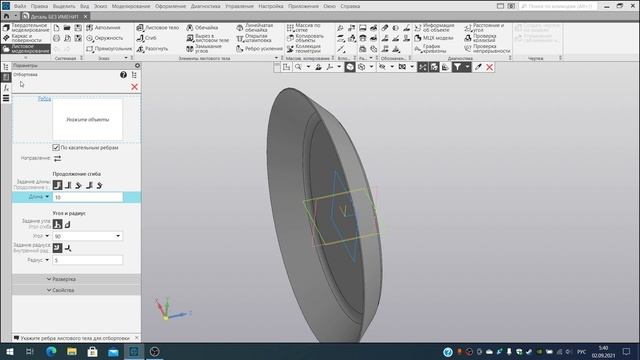Open the Справка menu
The width and height of the screenshot is (640, 360).
[x=350, y=6]
